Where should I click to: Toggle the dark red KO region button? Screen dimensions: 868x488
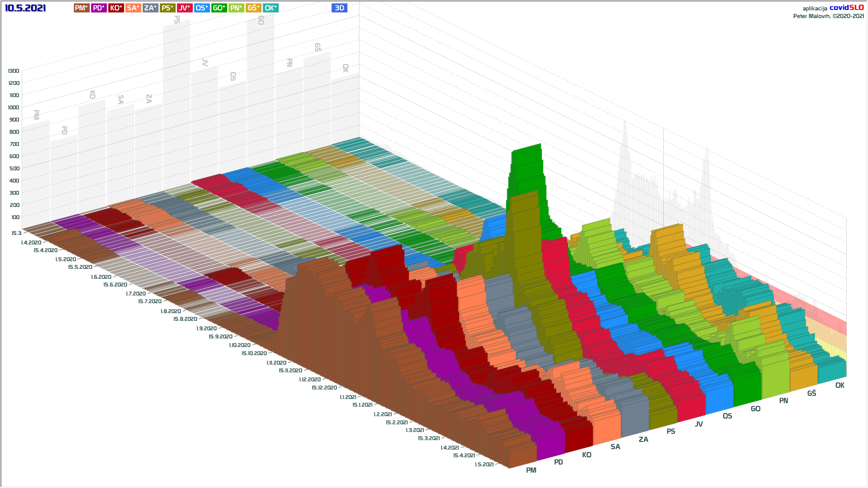point(116,8)
